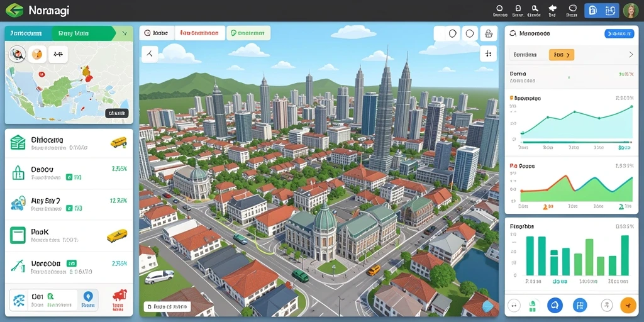Click the star icon in top bar
The width and height of the screenshot is (644, 322).
(x=552, y=8)
